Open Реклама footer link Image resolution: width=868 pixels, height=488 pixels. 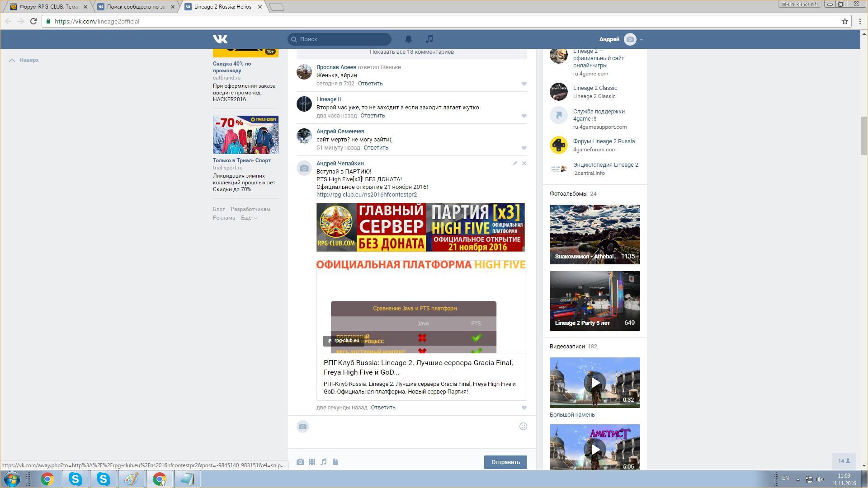tap(224, 218)
